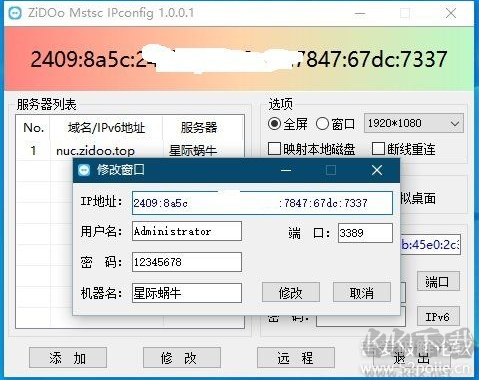Select the nuc.zidoo.top server row

click(x=130, y=151)
